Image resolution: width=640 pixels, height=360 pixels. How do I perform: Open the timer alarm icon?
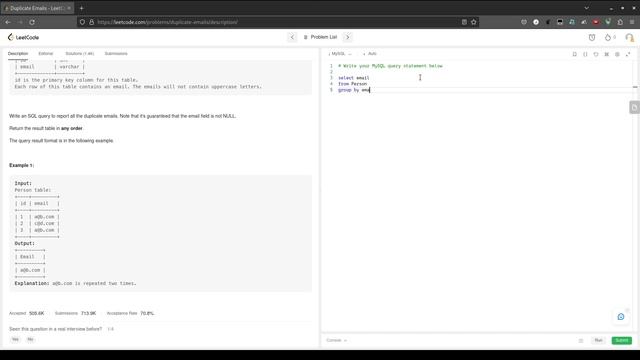point(592,37)
